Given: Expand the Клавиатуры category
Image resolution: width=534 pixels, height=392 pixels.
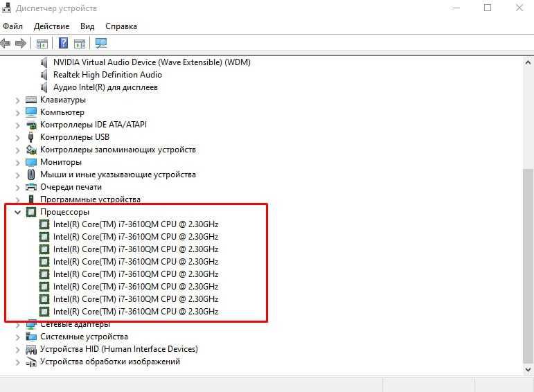Looking at the screenshot, I should [x=18, y=100].
